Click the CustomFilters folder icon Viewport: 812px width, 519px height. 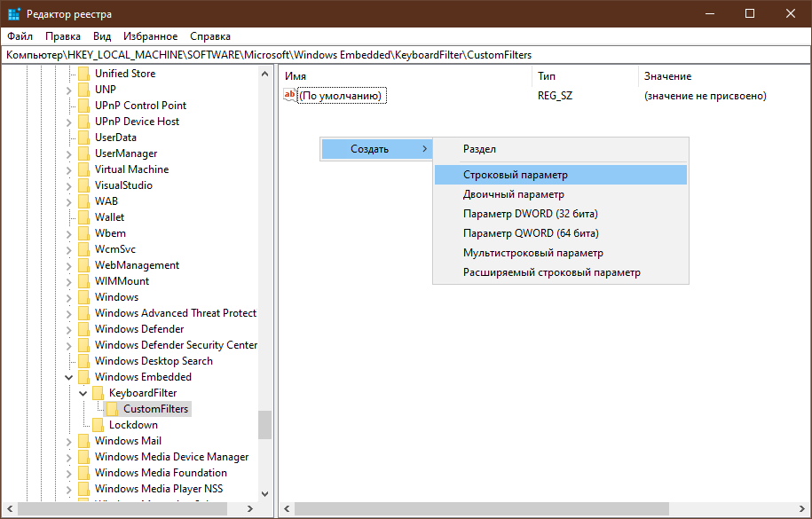coord(112,409)
